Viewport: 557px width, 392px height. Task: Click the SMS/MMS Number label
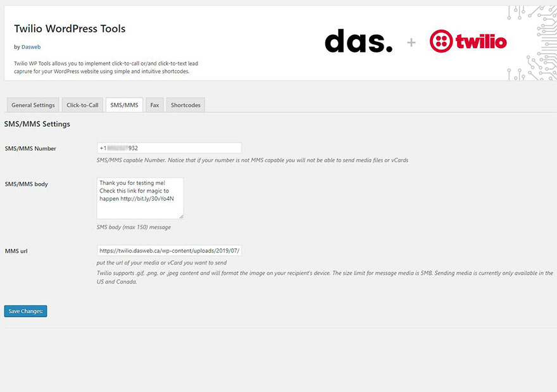pyautogui.click(x=30, y=149)
